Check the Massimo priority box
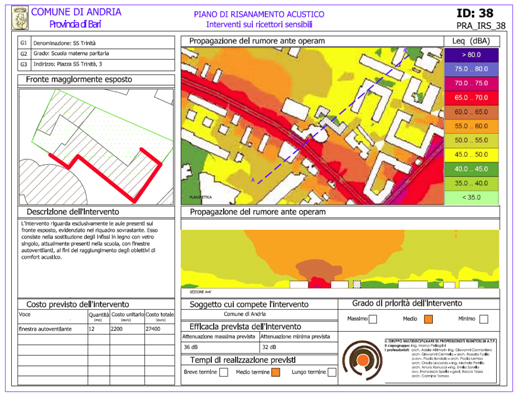 point(373,319)
